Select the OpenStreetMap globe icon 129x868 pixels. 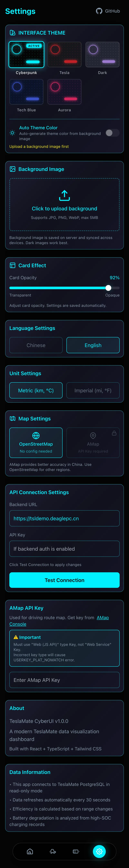36,435
